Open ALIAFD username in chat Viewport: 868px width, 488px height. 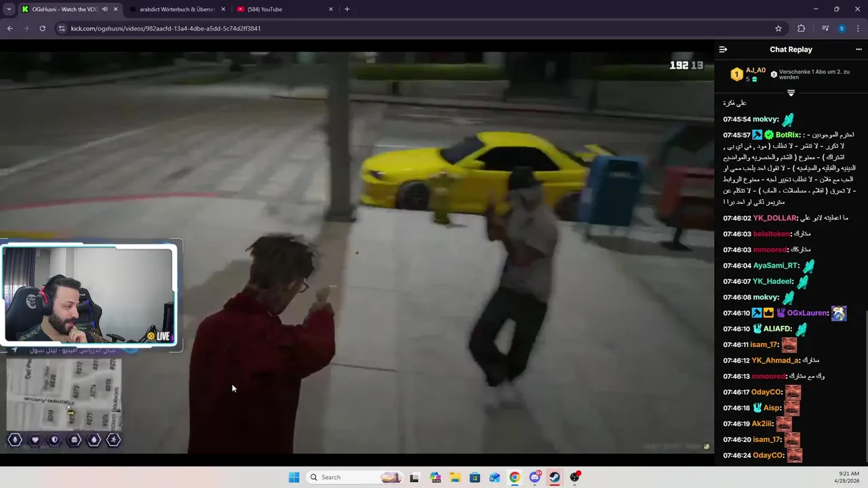pyautogui.click(x=777, y=329)
